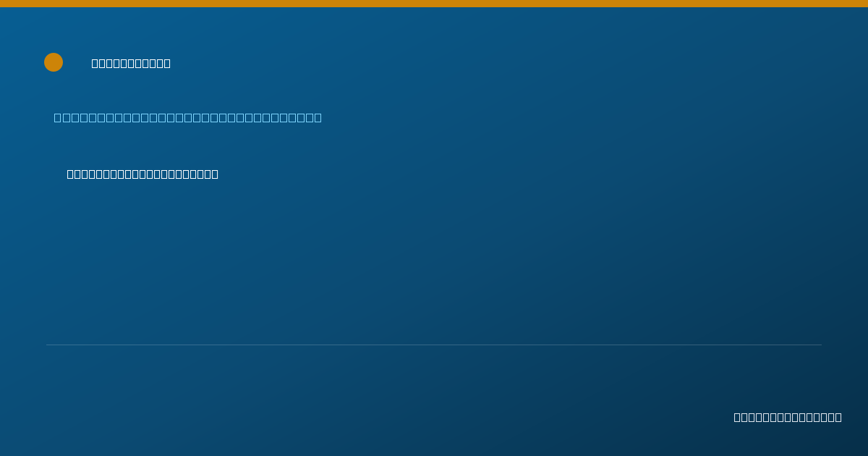Select the white title text beside orange circle
The height and width of the screenshot is (456, 868).
point(131,63)
